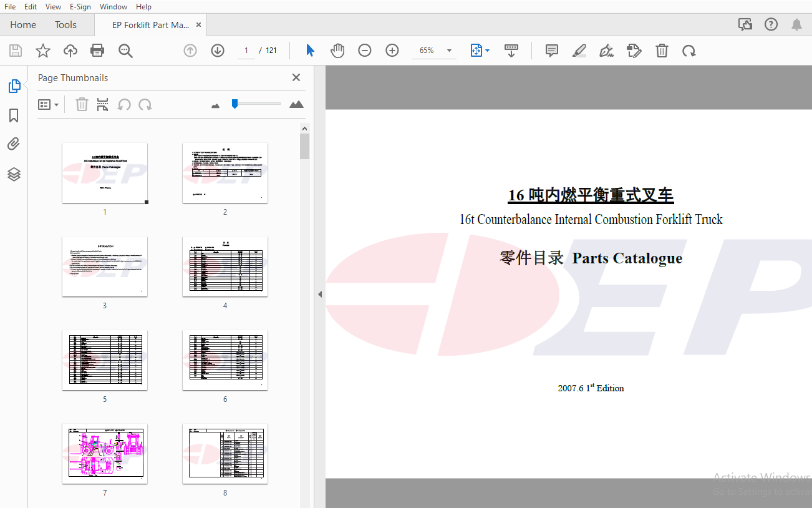Viewport: 812px width, 508px height.
Task: Zoom in with the plus icon
Action: point(392,51)
